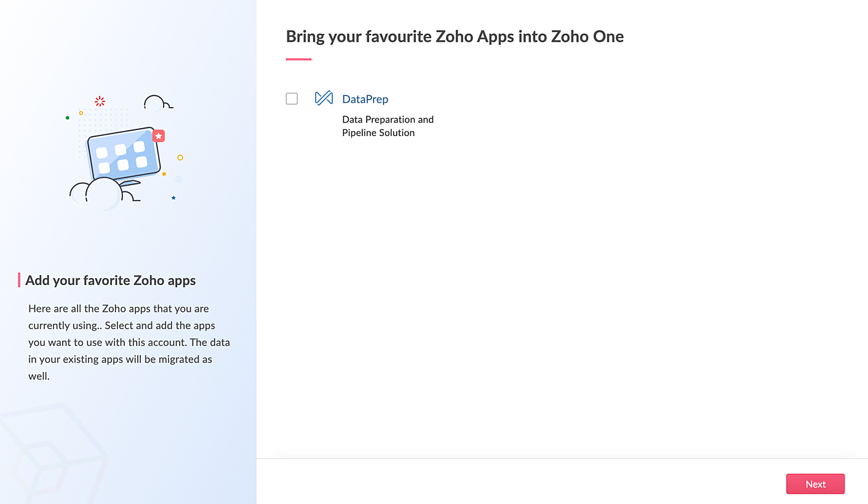868x504 pixels.
Task: Click the monitor stand in the illustration
Action: click(x=130, y=183)
